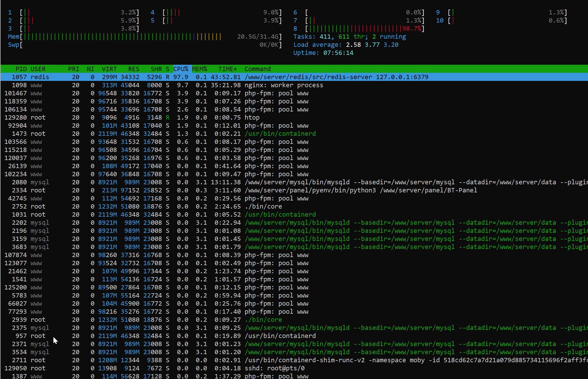
Task: Select the BT-Panel python3 process row
Action: [360, 190]
